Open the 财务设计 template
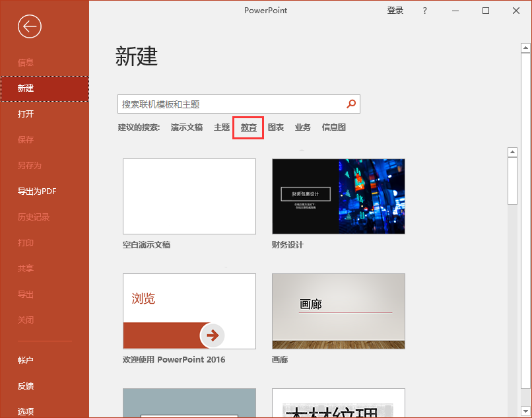The width and height of the screenshot is (532, 418). (338, 196)
